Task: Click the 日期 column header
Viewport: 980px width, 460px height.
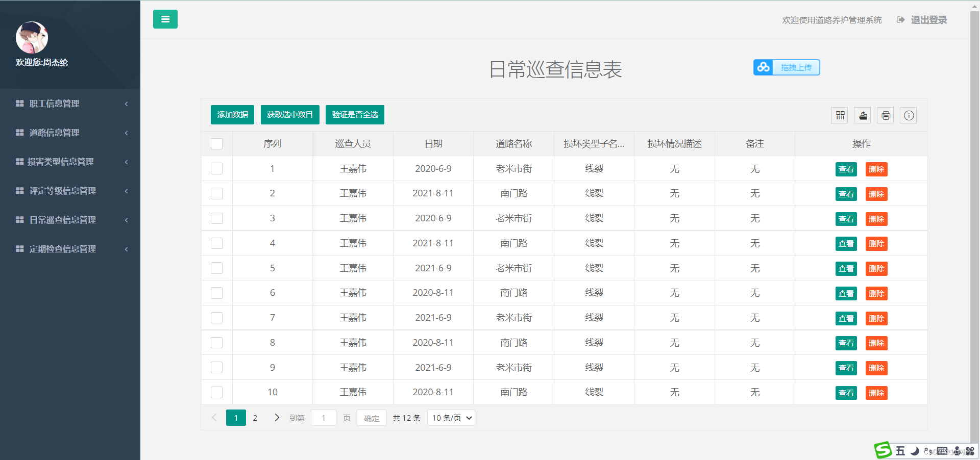Action: (x=433, y=144)
